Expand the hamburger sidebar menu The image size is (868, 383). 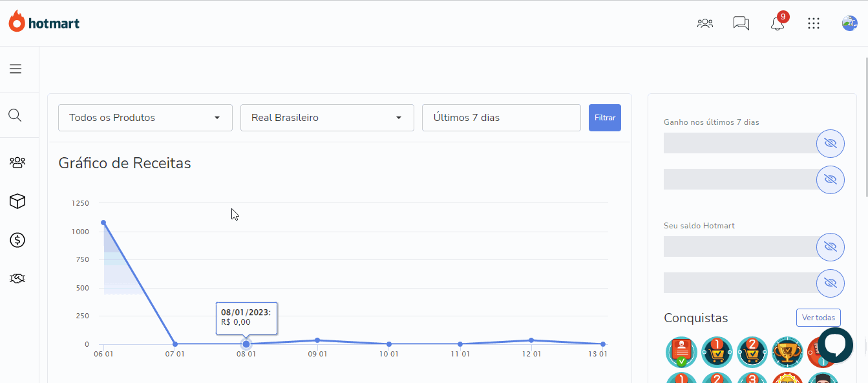pos(16,69)
